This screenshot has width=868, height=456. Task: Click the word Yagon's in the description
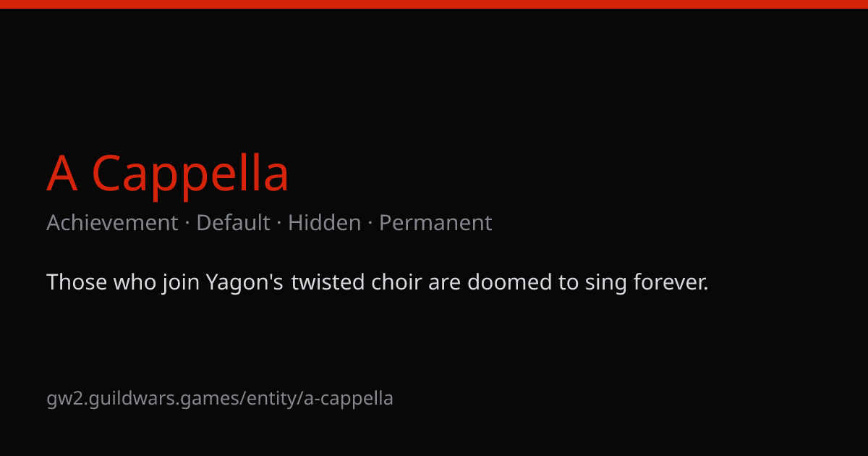244,282
